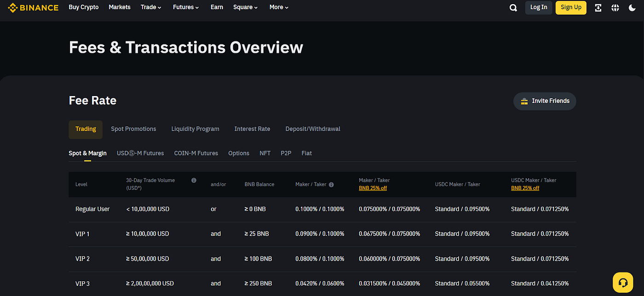
Task: Click the info icon beside 30-Day Trade Volume
Action: click(194, 180)
